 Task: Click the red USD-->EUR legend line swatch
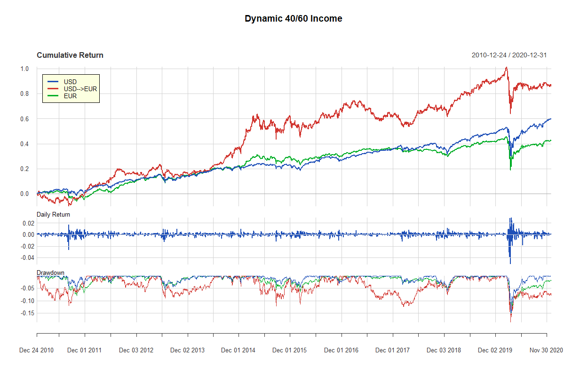coord(53,89)
